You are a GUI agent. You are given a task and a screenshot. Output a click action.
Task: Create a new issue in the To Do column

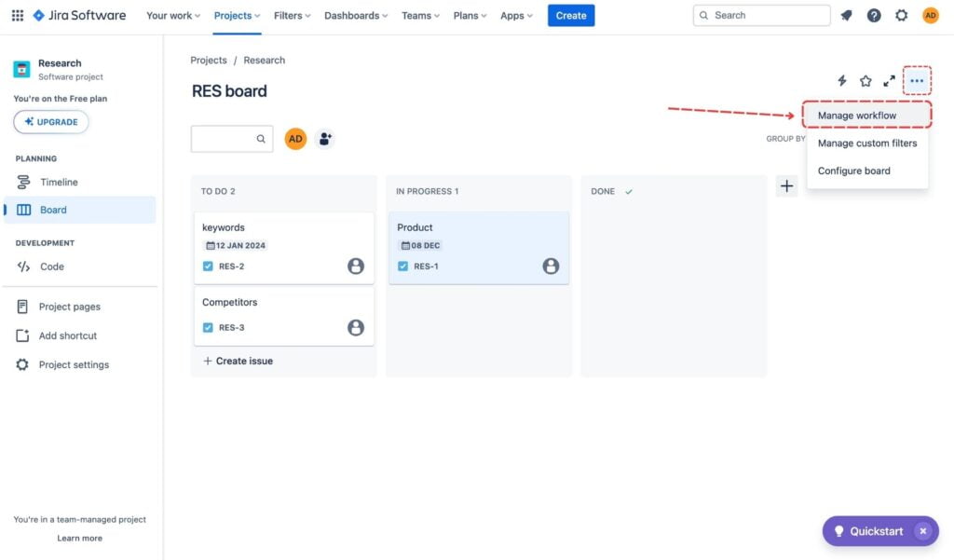click(238, 361)
